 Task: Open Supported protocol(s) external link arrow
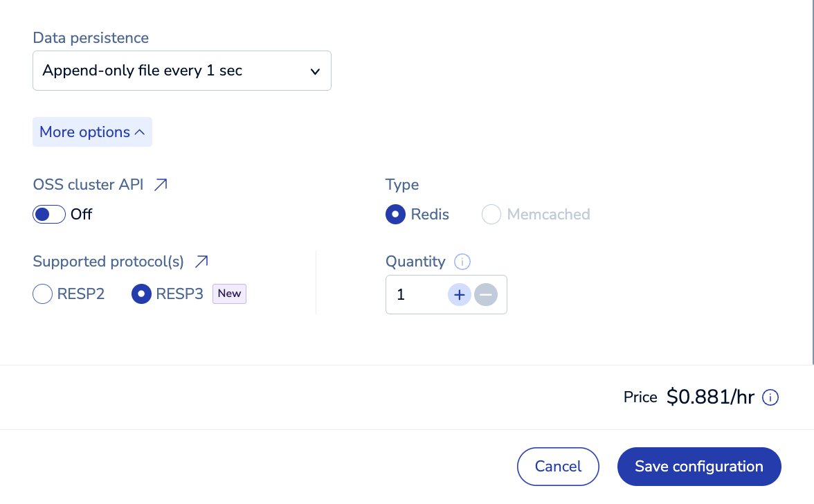coord(201,262)
